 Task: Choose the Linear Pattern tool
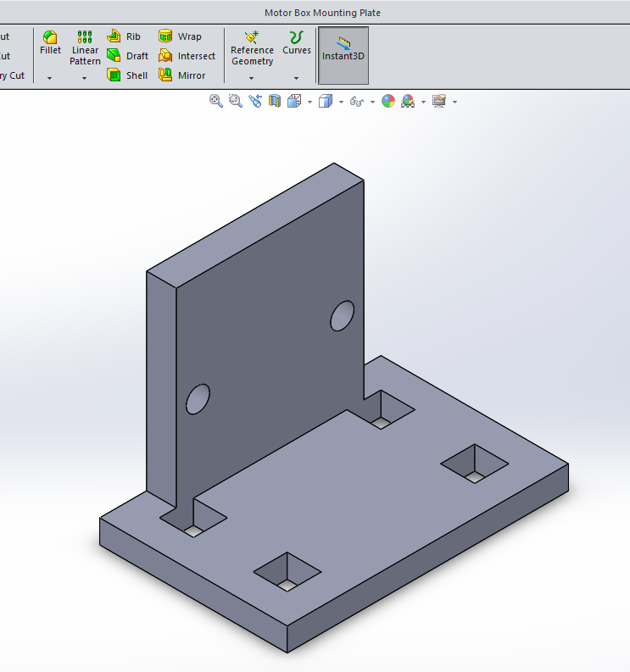(85, 48)
